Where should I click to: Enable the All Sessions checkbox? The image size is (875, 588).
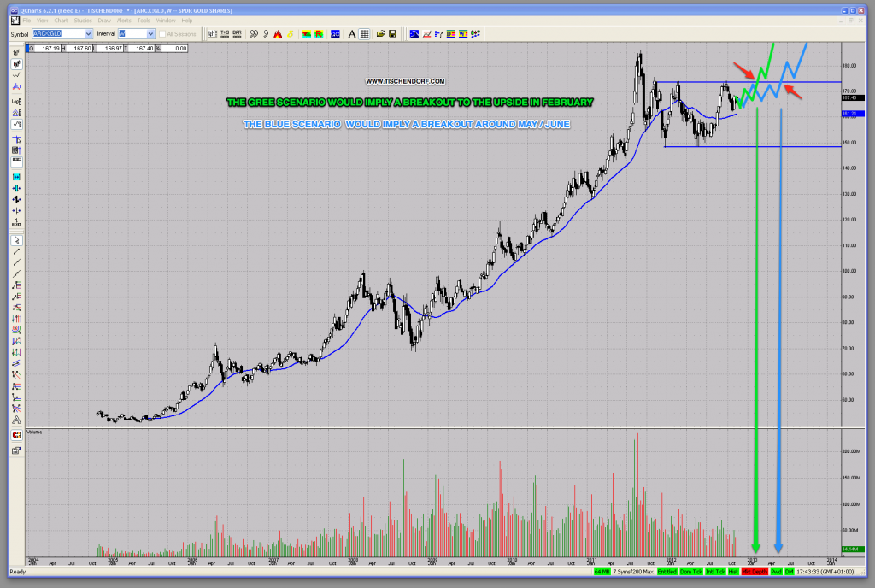coord(162,33)
